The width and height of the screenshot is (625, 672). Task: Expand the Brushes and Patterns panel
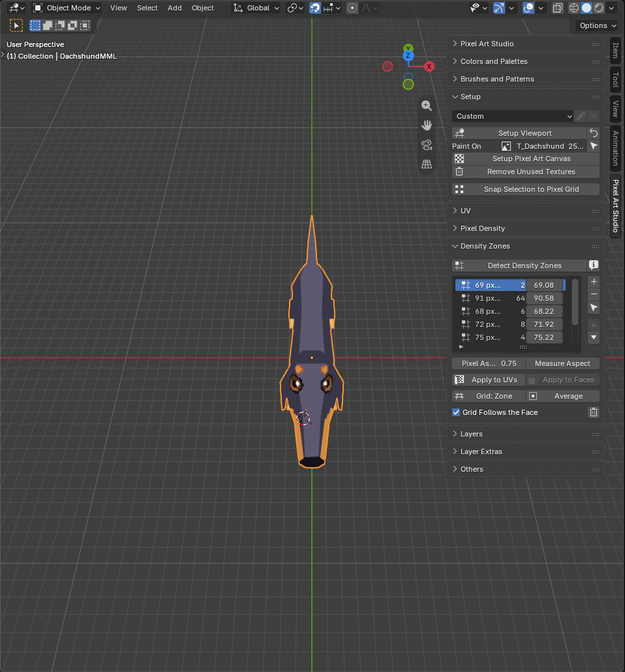[x=526, y=79]
